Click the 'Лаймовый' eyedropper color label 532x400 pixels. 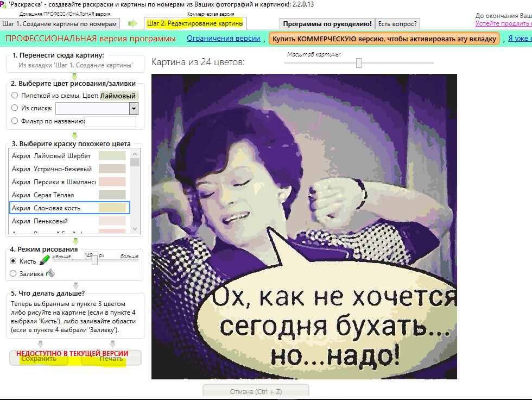118,96
